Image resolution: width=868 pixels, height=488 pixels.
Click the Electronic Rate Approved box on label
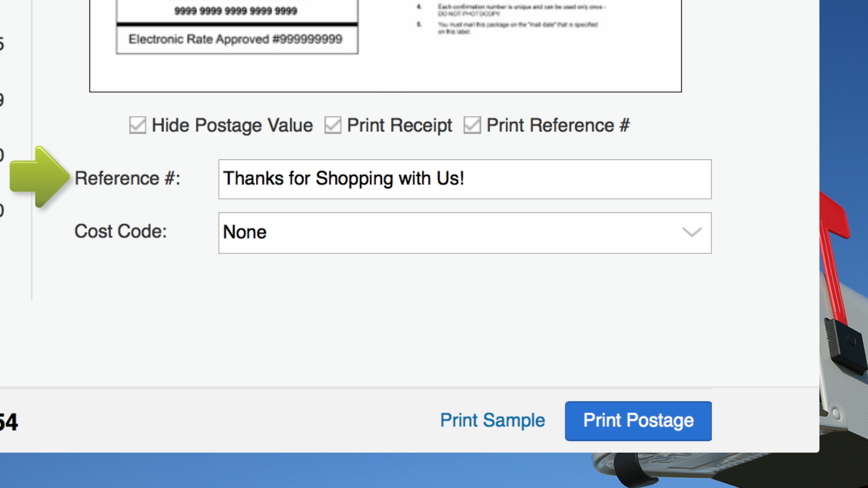click(237, 40)
